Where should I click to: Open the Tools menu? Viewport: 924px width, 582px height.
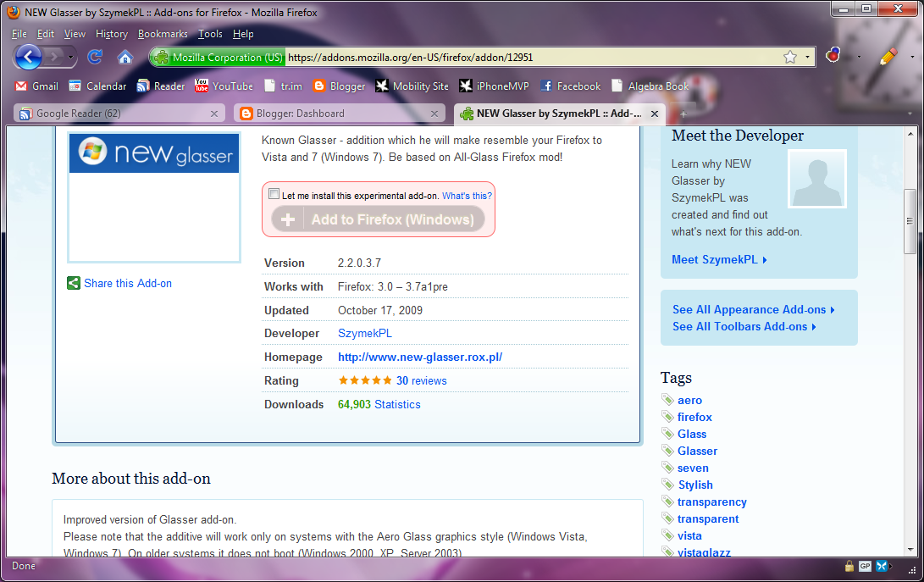tap(210, 34)
